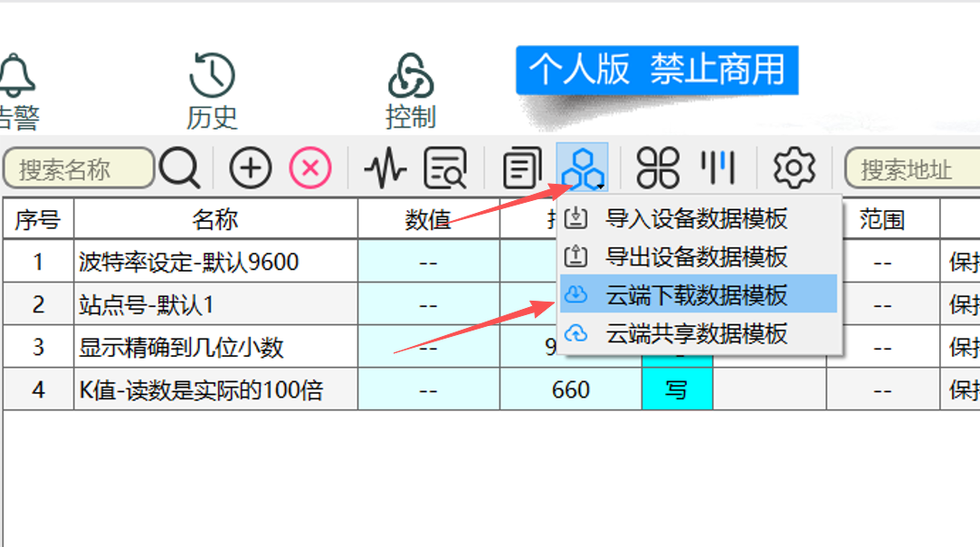980x547 pixels.
Task: Click the four-petal command grid icon
Action: coord(658,168)
